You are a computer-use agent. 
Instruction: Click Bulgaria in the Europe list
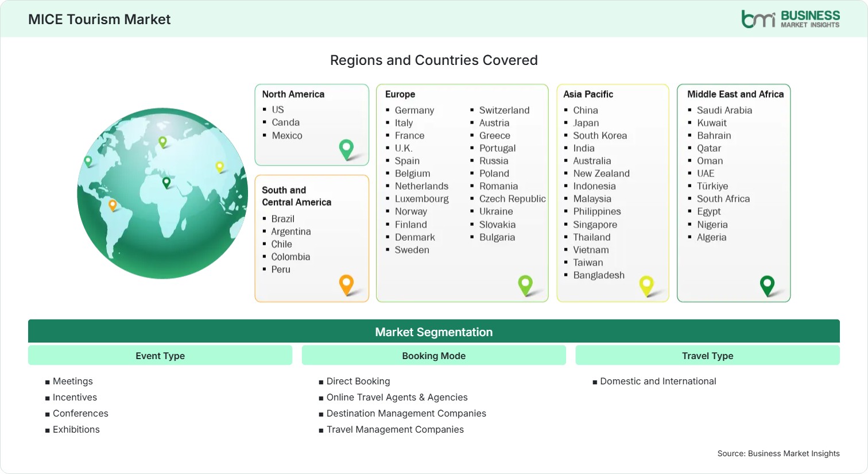pyautogui.click(x=497, y=237)
